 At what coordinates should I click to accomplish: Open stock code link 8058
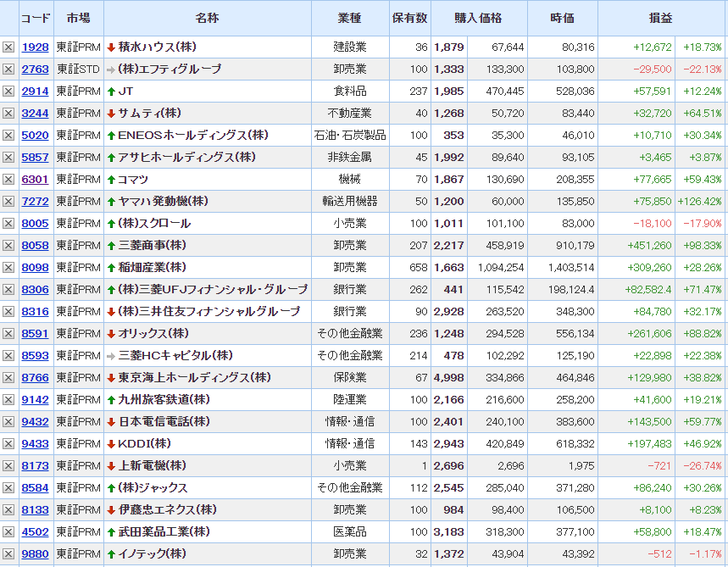[35, 246]
